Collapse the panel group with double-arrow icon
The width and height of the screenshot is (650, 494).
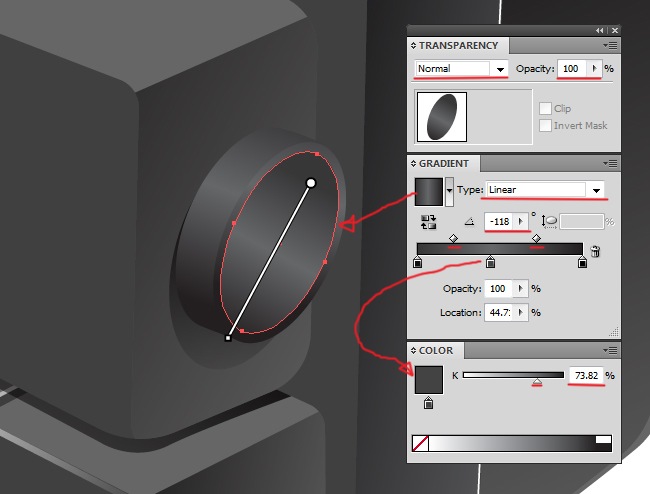click(x=600, y=31)
